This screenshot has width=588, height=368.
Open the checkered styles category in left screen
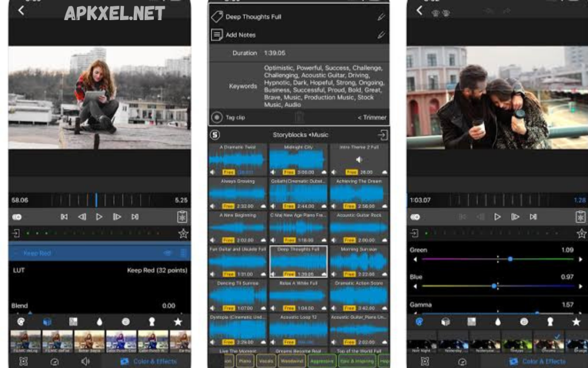[x=73, y=322]
